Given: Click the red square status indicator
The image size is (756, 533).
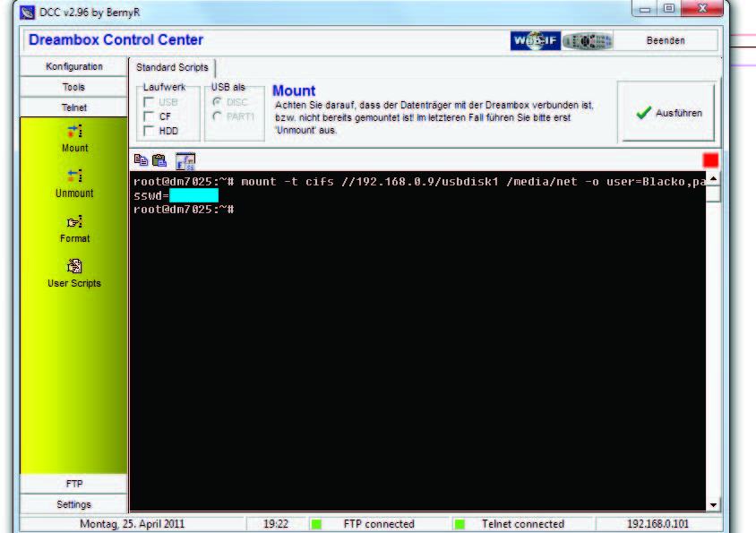Looking at the screenshot, I should click(x=710, y=159).
